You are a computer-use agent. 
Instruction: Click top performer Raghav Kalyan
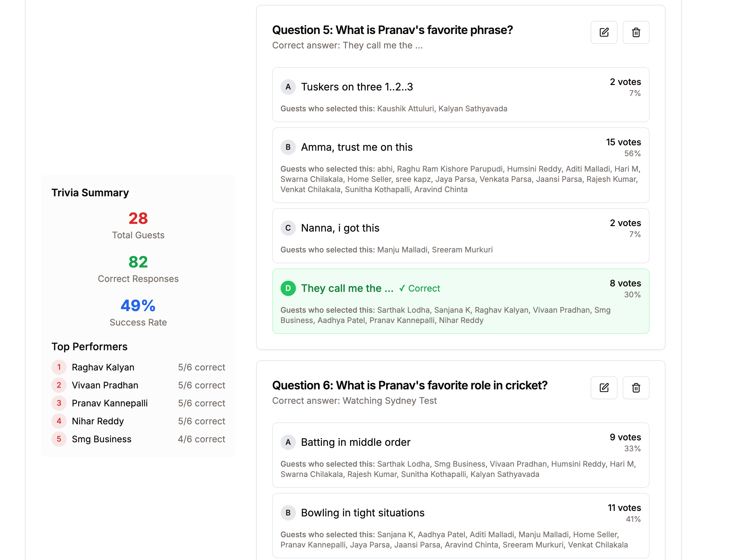point(103,367)
